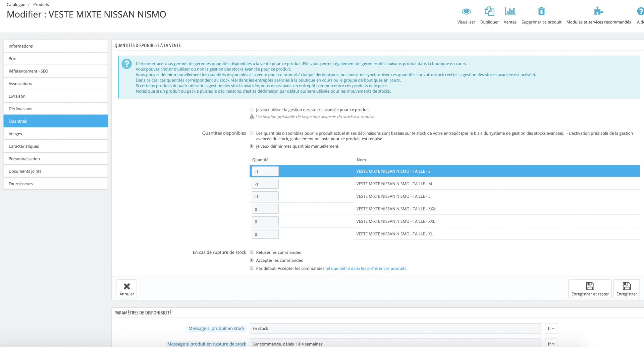Open the Déclinaisons tab

click(x=56, y=109)
